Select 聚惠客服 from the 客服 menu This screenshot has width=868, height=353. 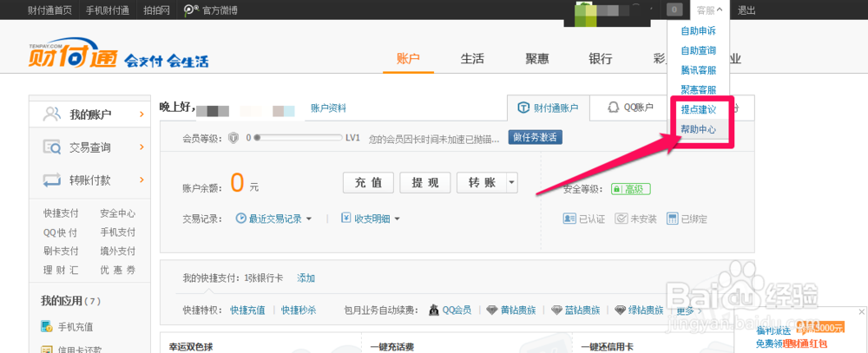(698, 89)
